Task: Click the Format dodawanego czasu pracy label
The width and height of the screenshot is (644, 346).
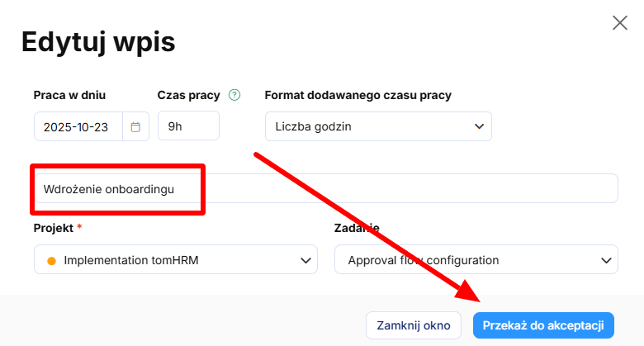Action: point(358,95)
